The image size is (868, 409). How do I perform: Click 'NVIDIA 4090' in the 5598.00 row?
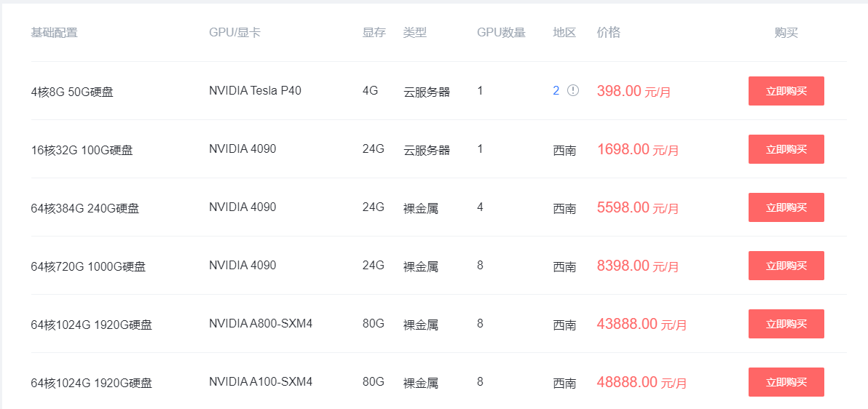(242, 207)
